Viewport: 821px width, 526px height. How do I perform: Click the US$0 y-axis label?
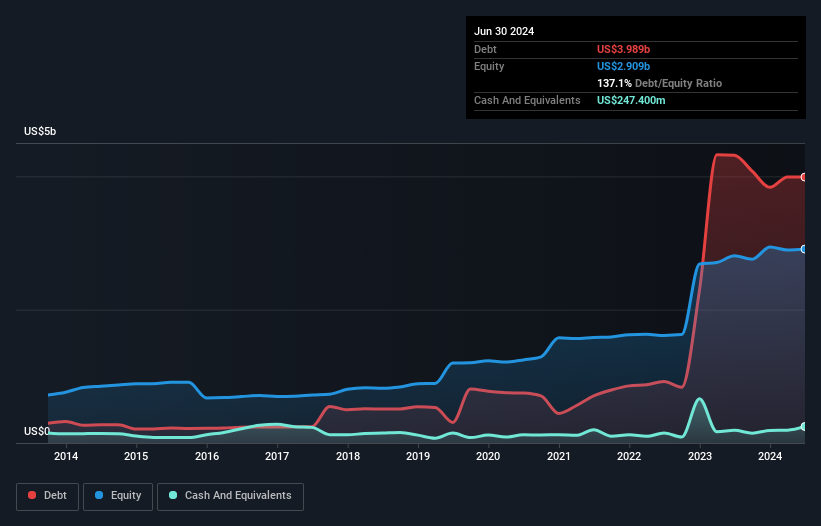(x=37, y=431)
